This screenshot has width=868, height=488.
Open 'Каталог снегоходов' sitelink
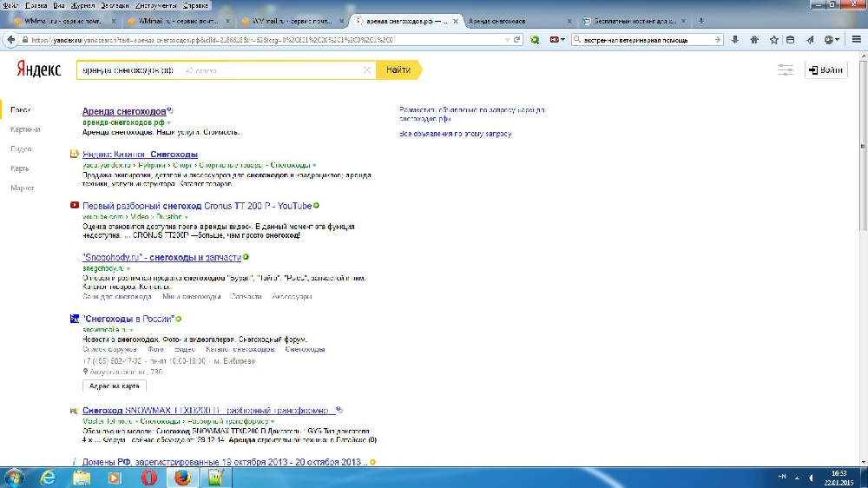[240, 350]
